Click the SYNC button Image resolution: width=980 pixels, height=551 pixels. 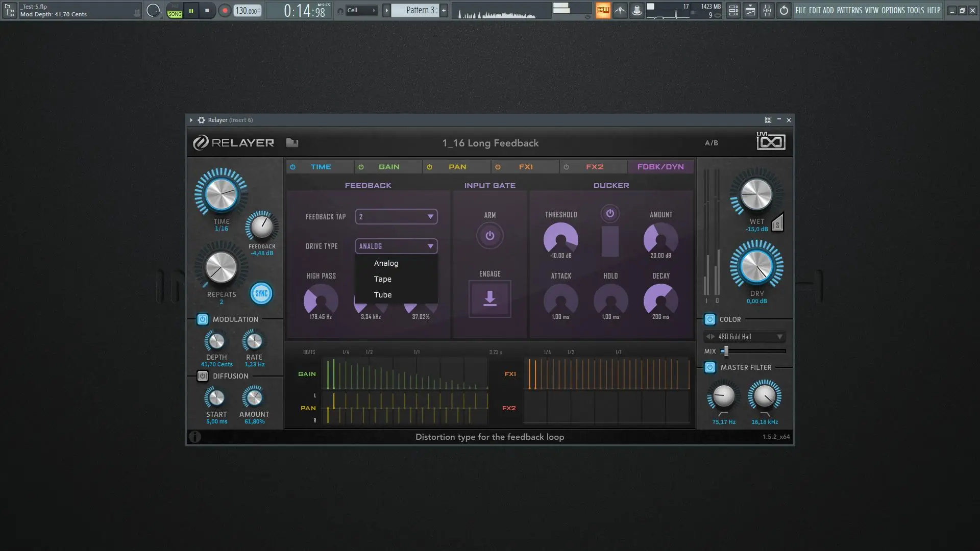point(261,293)
